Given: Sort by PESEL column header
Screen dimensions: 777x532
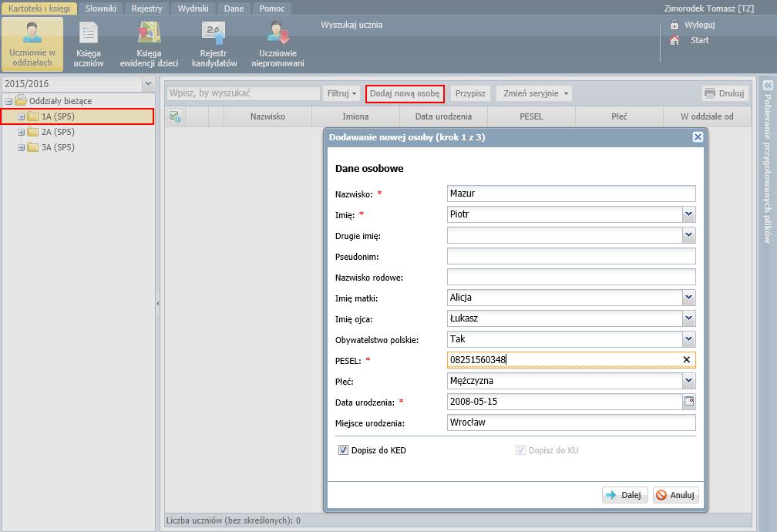Looking at the screenshot, I should click(531, 116).
